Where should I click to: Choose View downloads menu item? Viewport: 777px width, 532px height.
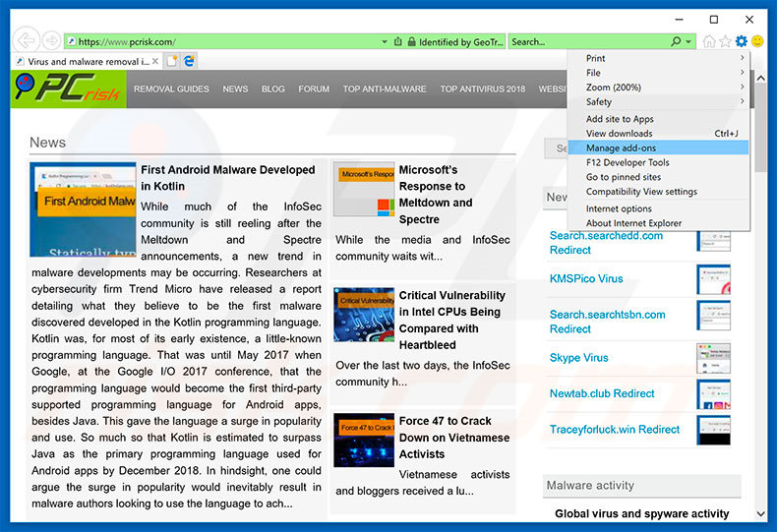[659, 134]
